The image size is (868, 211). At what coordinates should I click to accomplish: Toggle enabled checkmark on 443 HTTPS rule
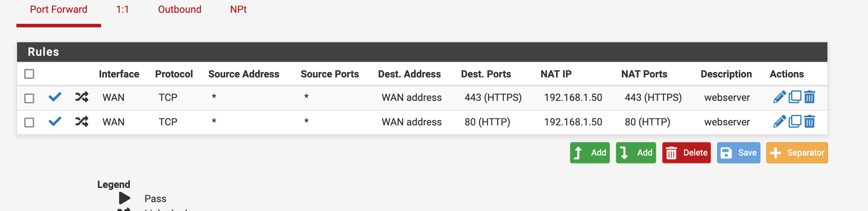click(55, 97)
